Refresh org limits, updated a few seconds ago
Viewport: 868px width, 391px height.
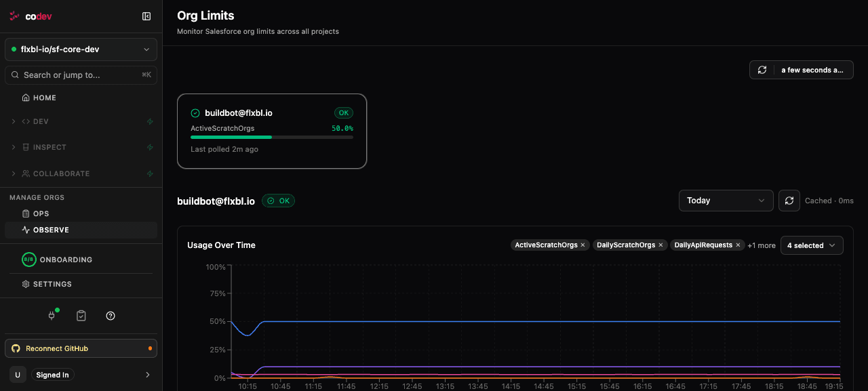pos(801,70)
